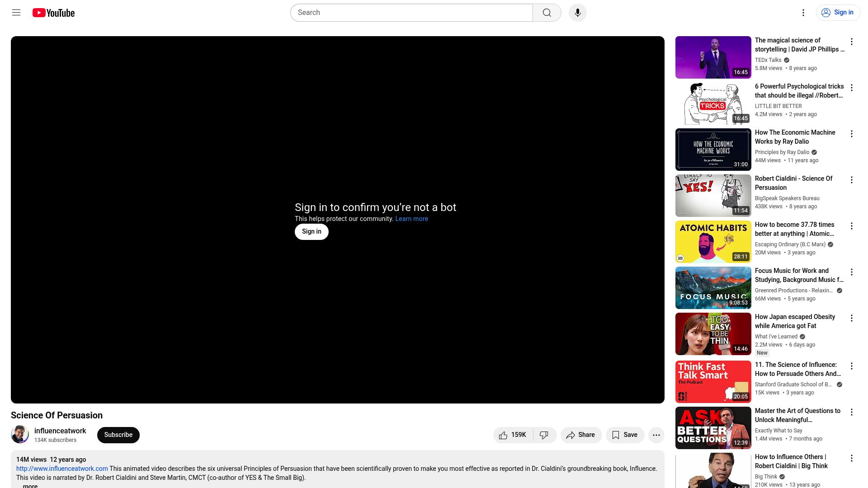Open LITTLE BIT BETTER channel name
The width and height of the screenshot is (868, 488).
coord(778,106)
